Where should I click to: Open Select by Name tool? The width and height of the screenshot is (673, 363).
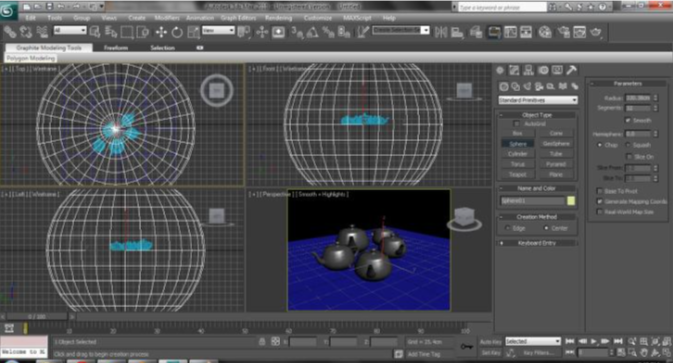(111, 32)
